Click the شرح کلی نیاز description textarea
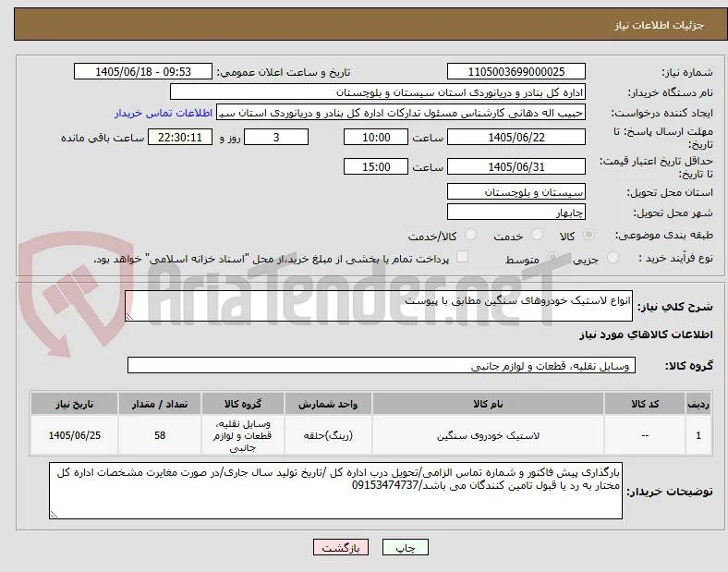Image resolution: width=728 pixels, height=572 pixels. pyautogui.click(x=379, y=306)
